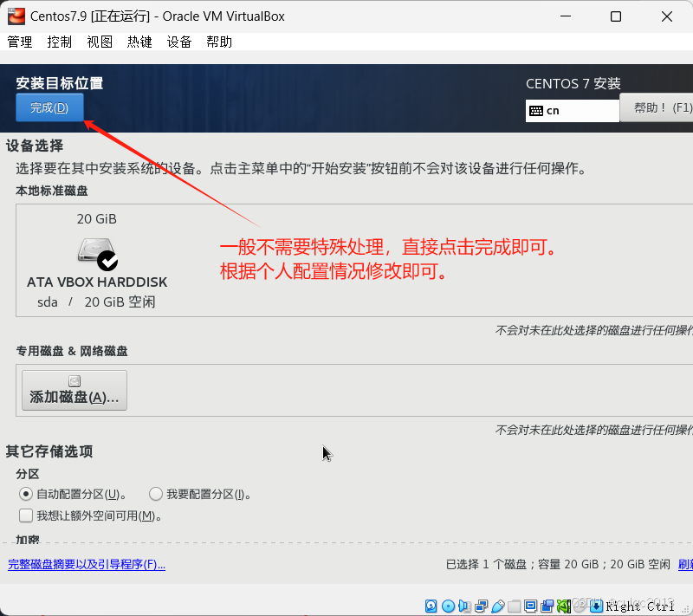
Task: Click the 添加磁盘(A)... button
Action: tap(74, 390)
